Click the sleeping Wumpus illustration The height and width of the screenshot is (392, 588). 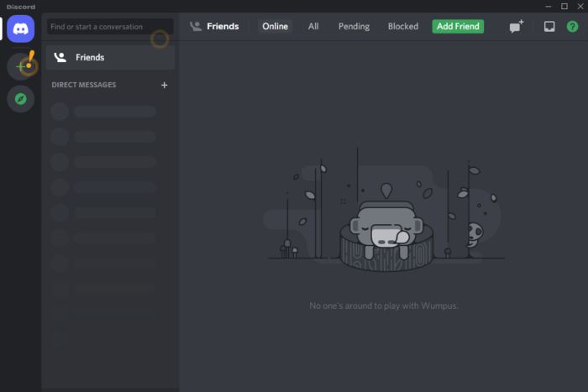[386, 233]
